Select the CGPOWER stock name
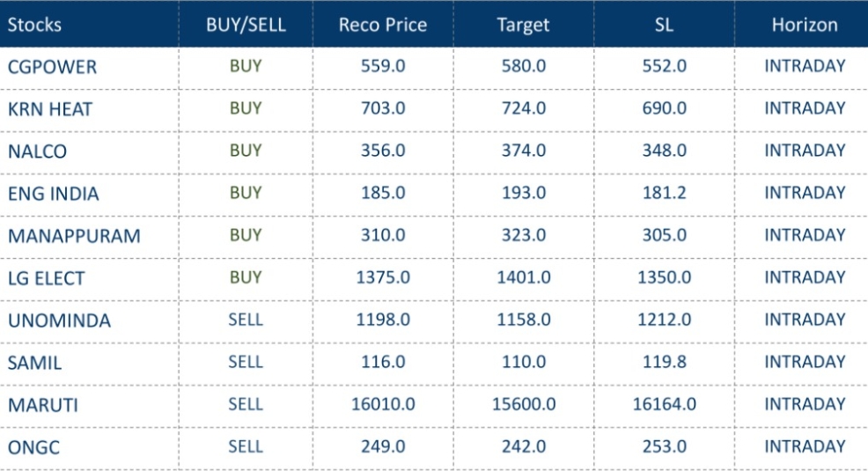 pos(53,67)
